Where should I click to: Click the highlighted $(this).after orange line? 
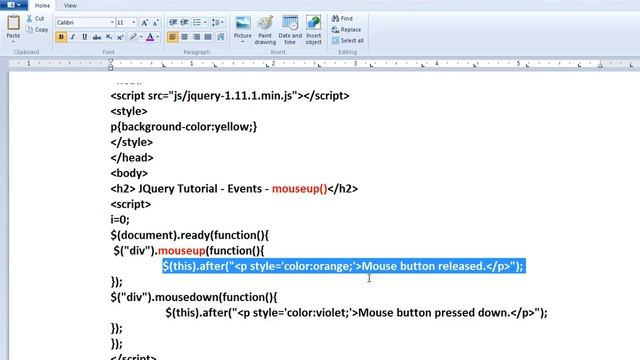click(343, 266)
